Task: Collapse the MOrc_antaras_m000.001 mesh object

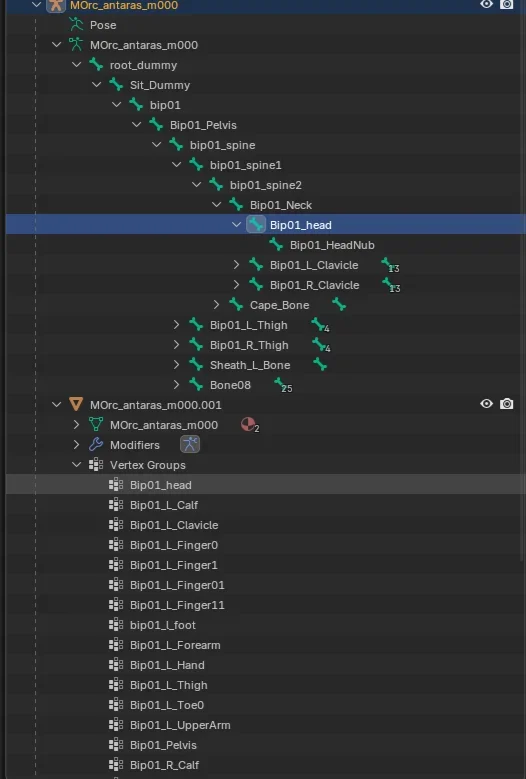Action: [57, 404]
